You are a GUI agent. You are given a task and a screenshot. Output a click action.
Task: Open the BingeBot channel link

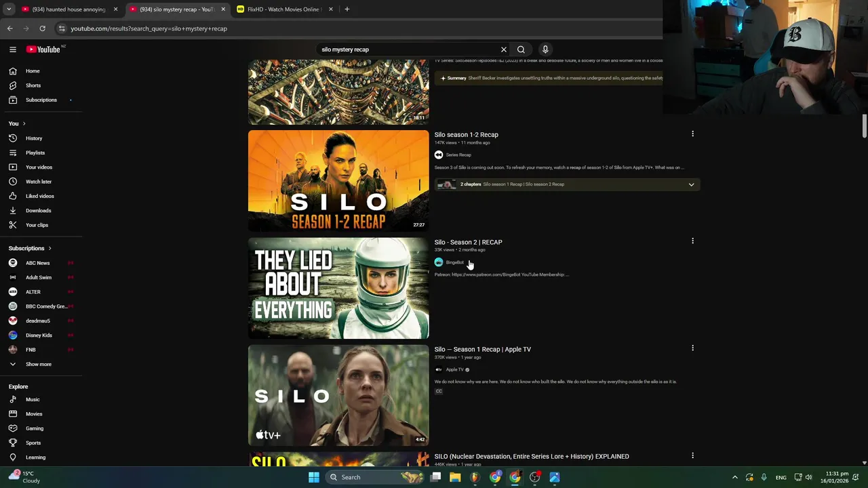tap(454, 262)
